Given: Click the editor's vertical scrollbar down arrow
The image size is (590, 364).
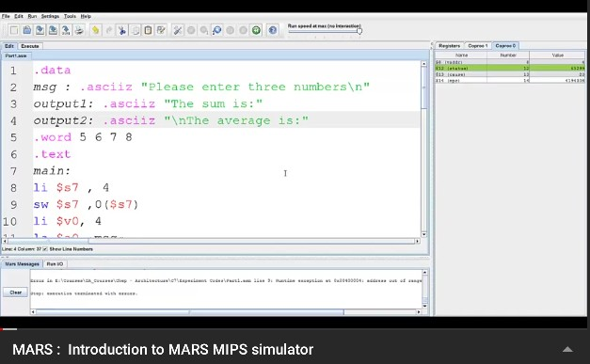Looking at the screenshot, I should (x=424, y=234).
